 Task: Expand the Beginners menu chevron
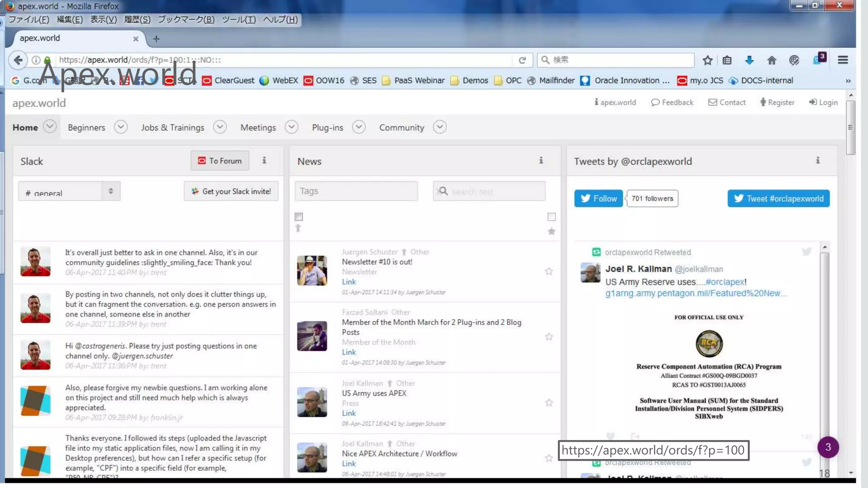click(x=121, y=127)
